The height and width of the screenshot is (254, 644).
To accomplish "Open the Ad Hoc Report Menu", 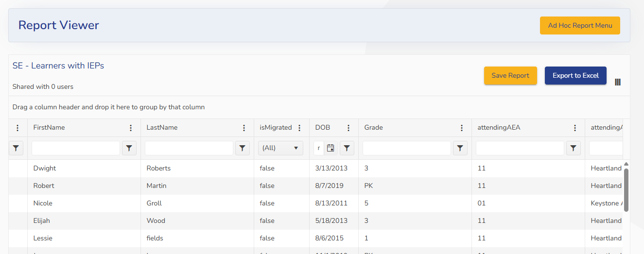I will [x=580, y=26].
